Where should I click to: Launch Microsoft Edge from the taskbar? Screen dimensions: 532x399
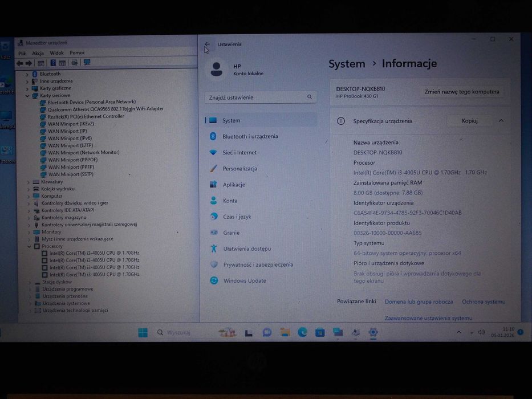pos(302,332)
